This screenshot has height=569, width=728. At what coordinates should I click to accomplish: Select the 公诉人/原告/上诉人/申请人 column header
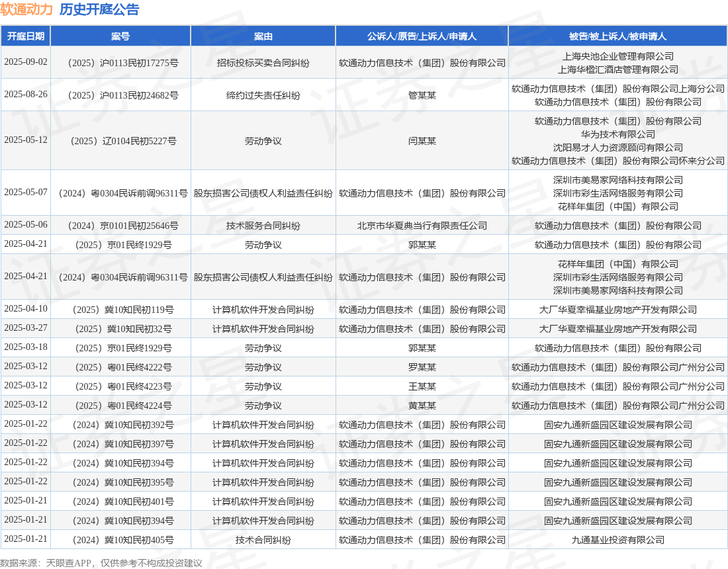(x=422, y=36)
